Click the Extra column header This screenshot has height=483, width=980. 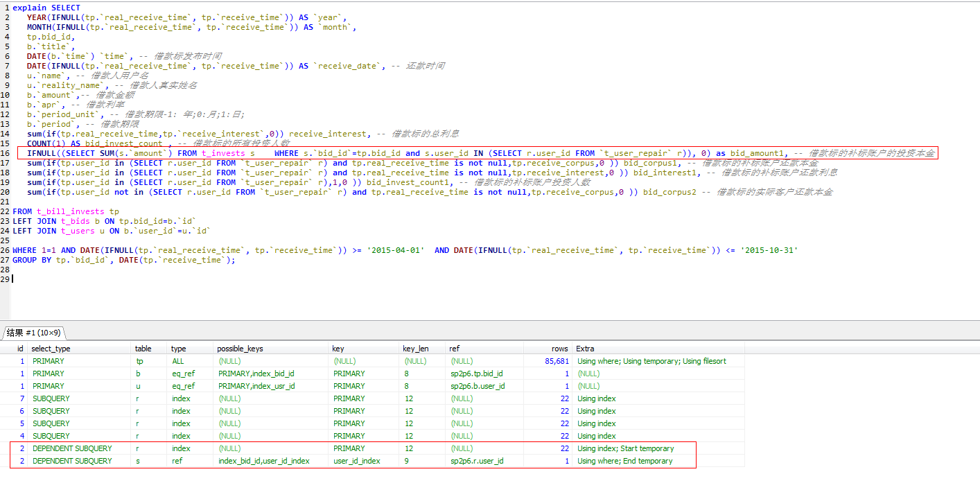(x=585, y=349)
